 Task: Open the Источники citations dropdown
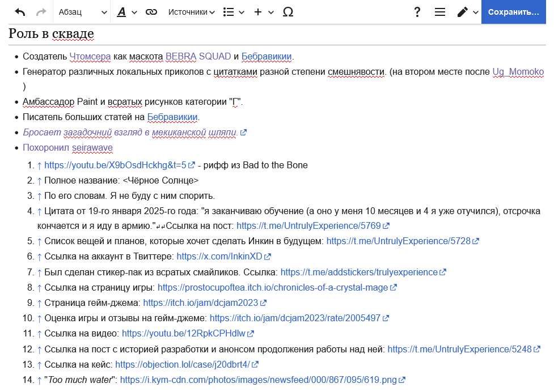[x=192, y=12]
